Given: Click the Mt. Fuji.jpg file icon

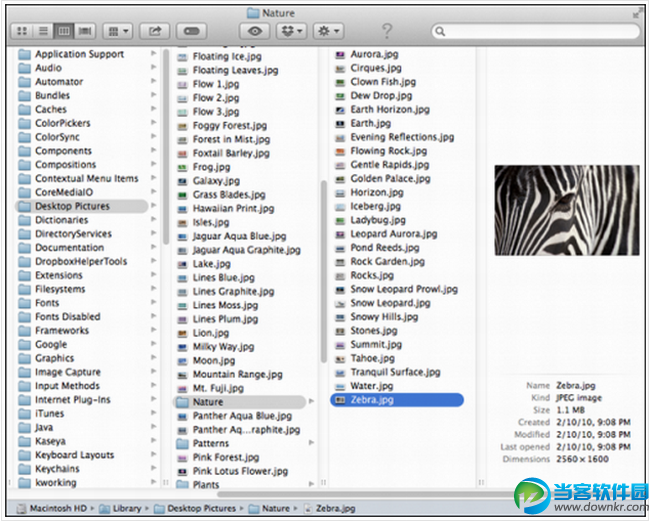Looking at the screenshot, I should (182, 389).
